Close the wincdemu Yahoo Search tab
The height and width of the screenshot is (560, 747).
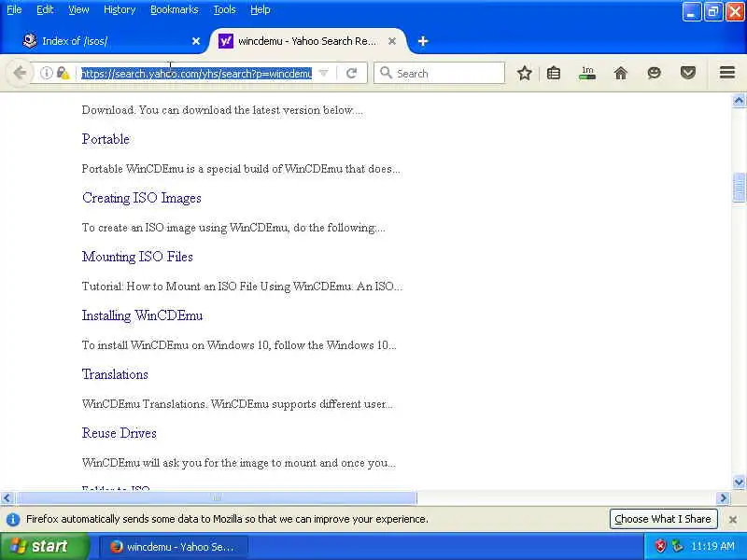coord(392,41)
